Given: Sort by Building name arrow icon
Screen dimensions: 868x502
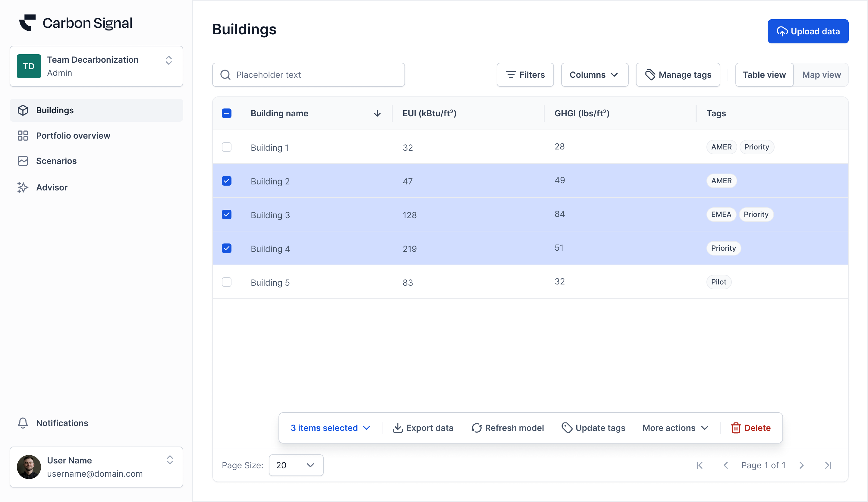Looking at the screenshot, I should click(377, 113).
